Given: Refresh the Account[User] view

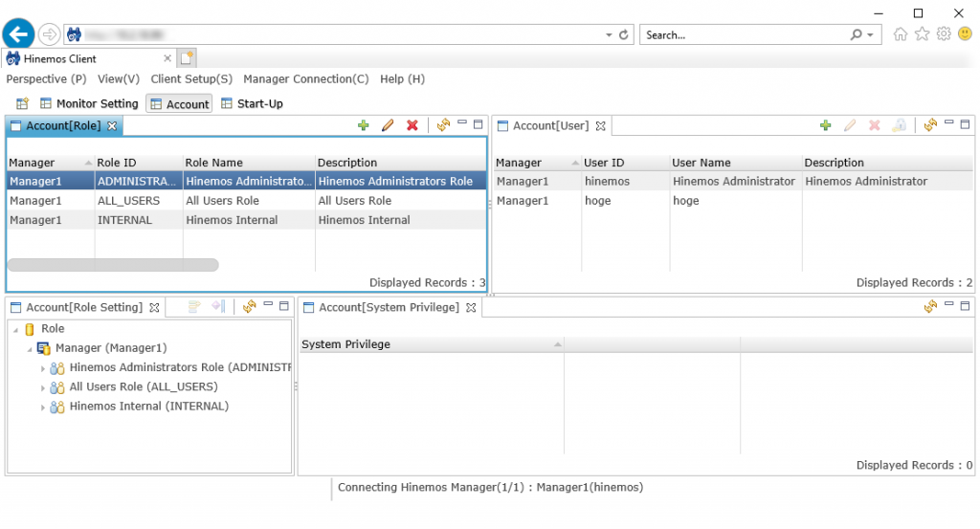Looking at the screenshot, I should pos(930,125).
